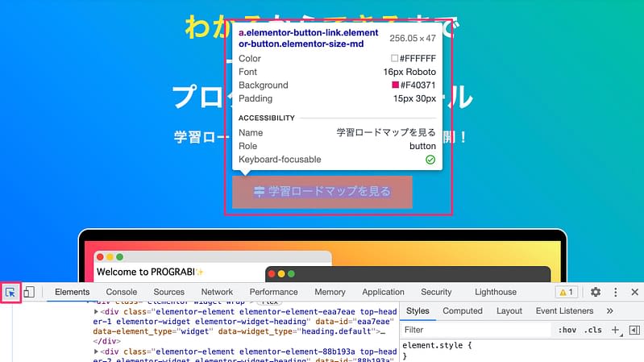Image resolution: width=644 pixels, height=362 pixels.
Task: Click the #FFFFFF color swatch
Action: point(395,58)
